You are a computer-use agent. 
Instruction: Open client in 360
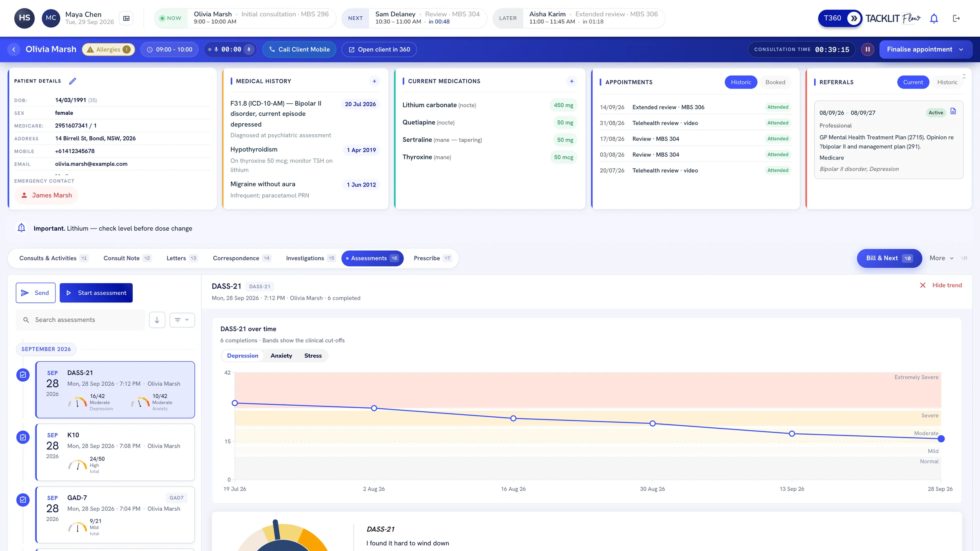(x=379, y=49)
